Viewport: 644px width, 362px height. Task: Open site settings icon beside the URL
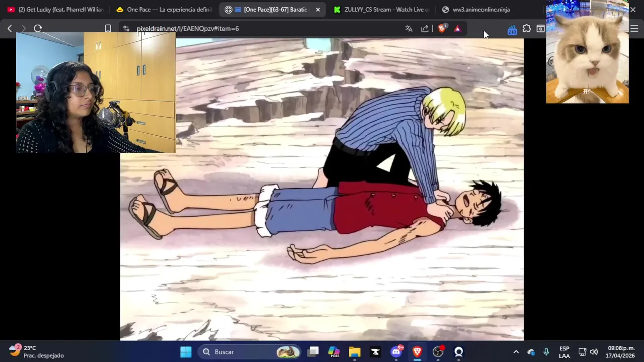point(126,29)
